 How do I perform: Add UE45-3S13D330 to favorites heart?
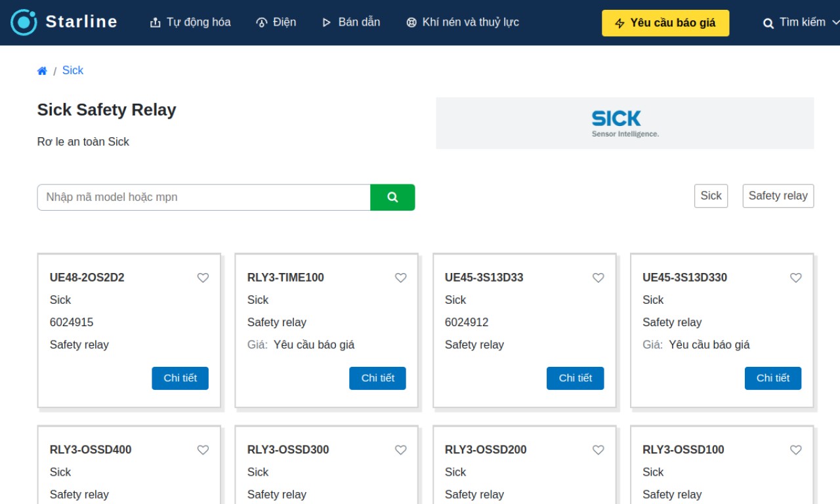[x=795, y=278]
